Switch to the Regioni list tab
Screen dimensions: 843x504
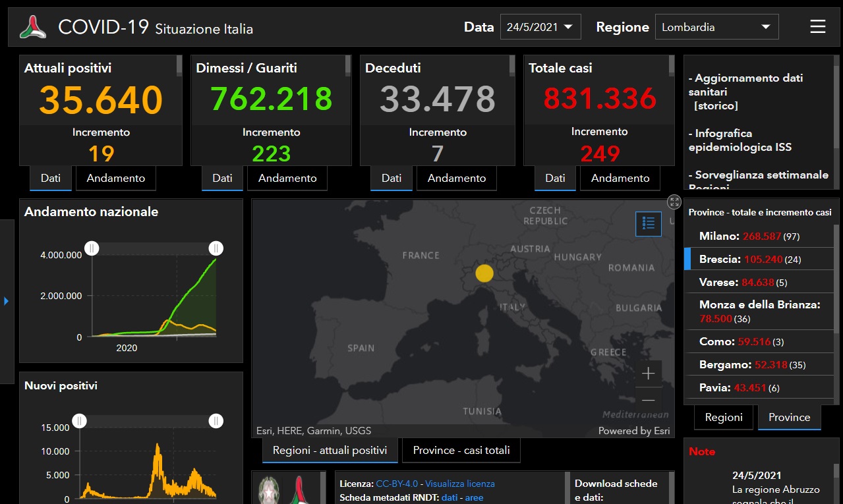point(723,417)
